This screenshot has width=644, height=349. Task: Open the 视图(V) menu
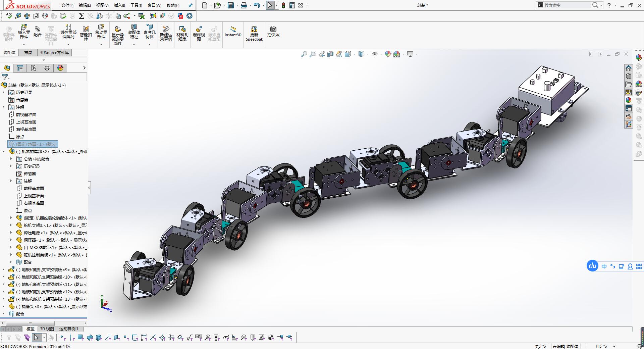(x=102, y=5)
